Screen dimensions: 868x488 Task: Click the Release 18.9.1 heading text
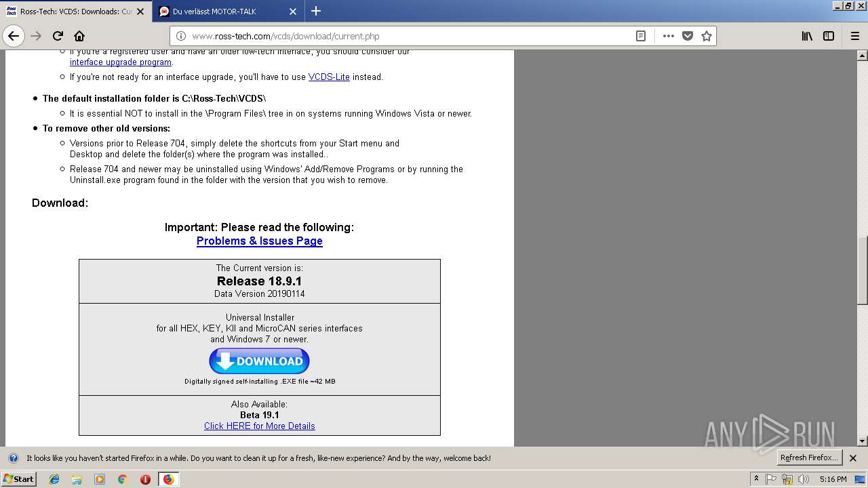pos(260,281)
